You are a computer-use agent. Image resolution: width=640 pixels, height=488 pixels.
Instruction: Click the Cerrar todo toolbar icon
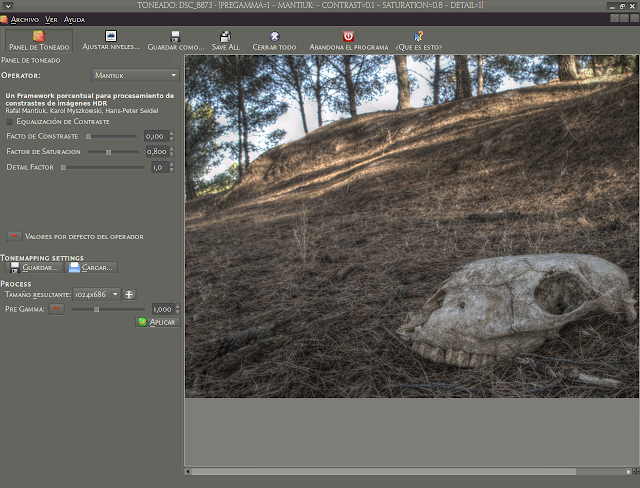273,36
